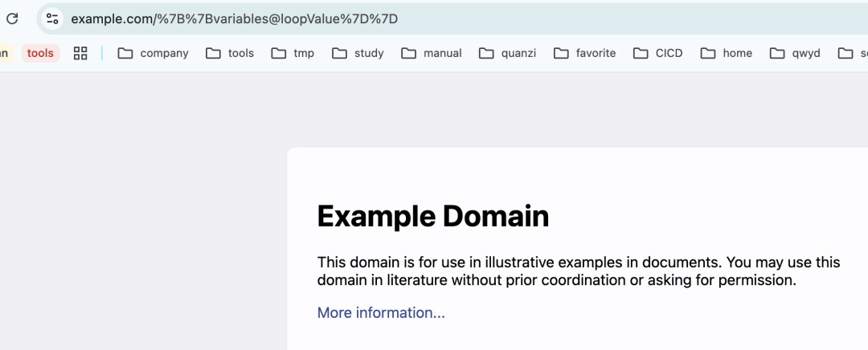The image size is (868, 350).
Task: Open the apps grid icon in bookmarks bar
Action: pos(80,53)
